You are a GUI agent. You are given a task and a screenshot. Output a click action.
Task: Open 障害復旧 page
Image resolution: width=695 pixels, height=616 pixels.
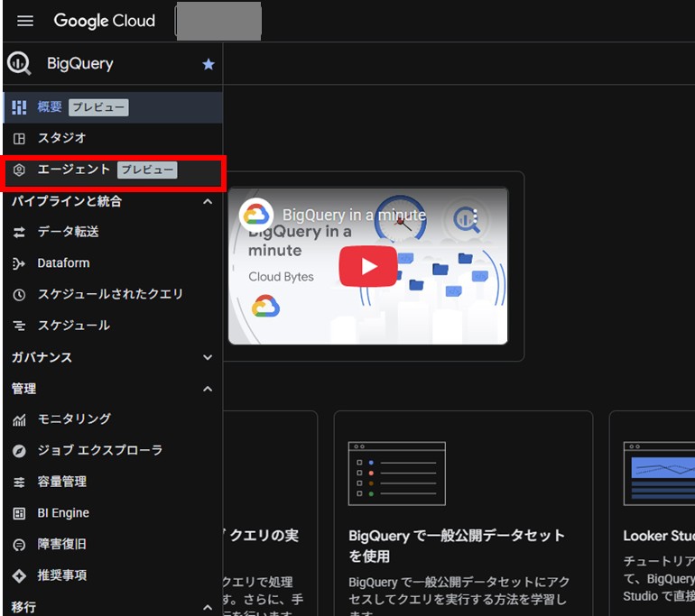click(113, 544)
